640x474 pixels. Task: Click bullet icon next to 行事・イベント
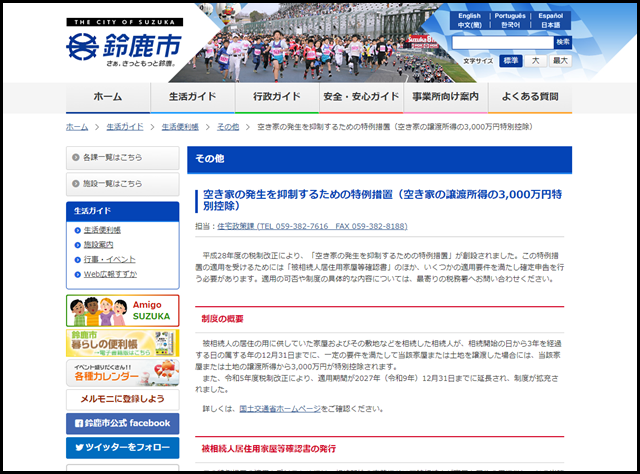click(78, 260)
